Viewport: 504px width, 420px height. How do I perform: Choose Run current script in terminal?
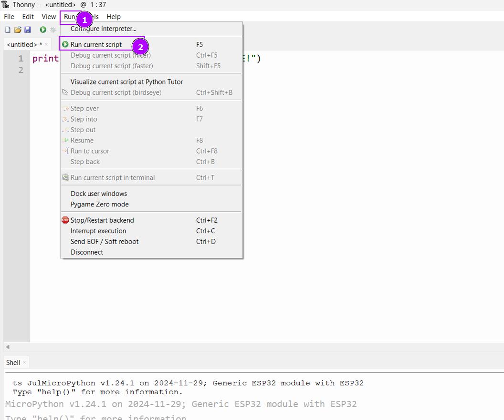pyautogui.click(x=151, y=177)
